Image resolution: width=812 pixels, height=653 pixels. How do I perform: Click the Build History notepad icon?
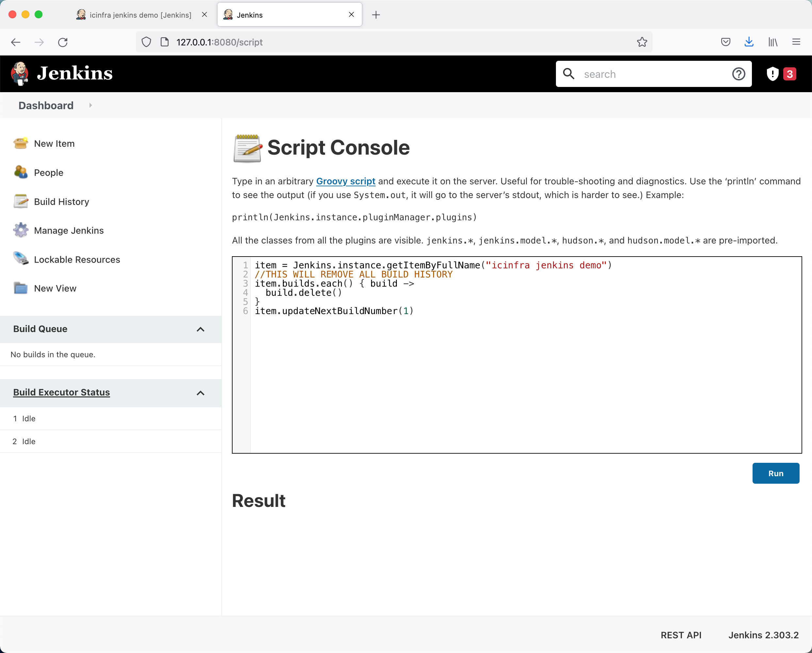pos(20,202)
